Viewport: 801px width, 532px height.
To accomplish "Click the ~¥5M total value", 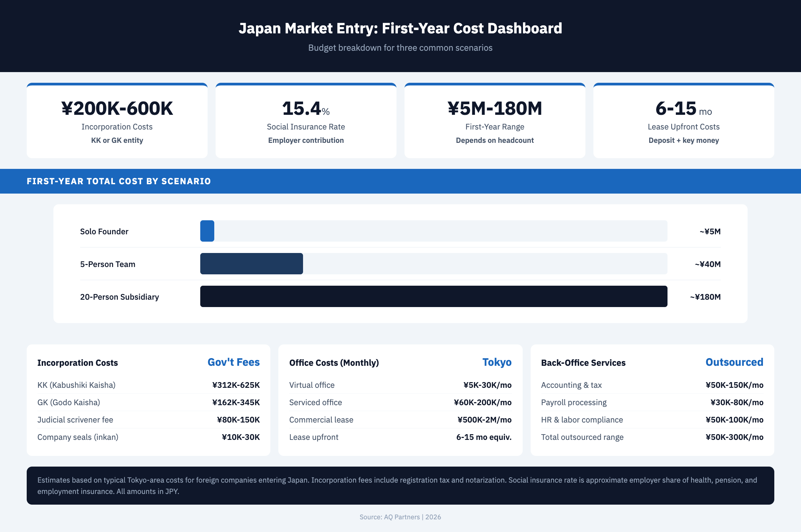I will 710,231.
